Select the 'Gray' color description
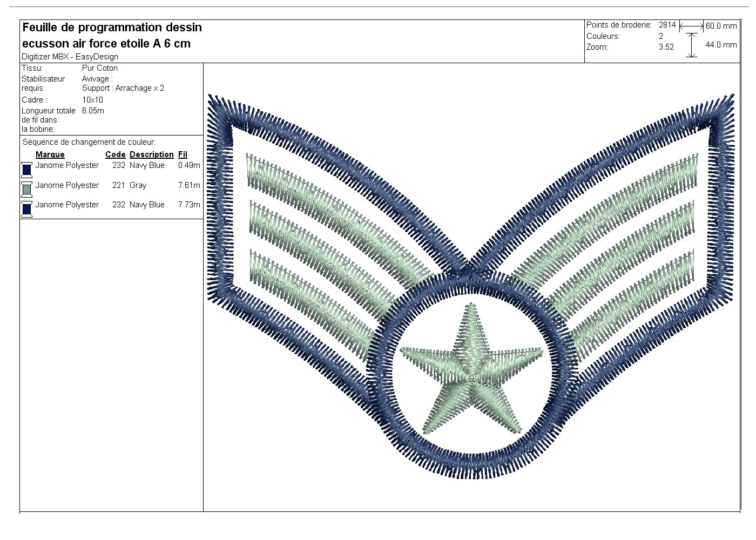 tap(138, 185)
